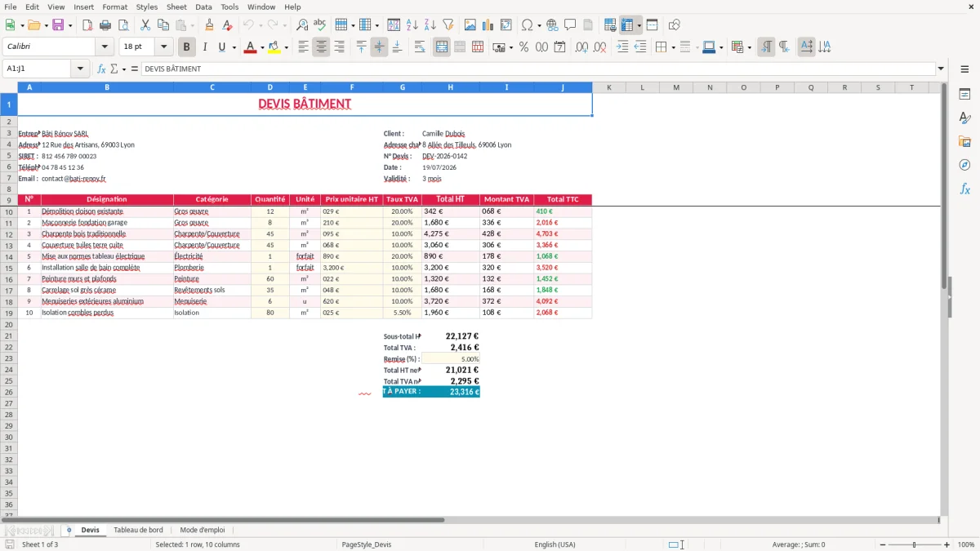This screenshot has width=980, height=551.
Task: Apply the red font color
Action: (249, 47)
